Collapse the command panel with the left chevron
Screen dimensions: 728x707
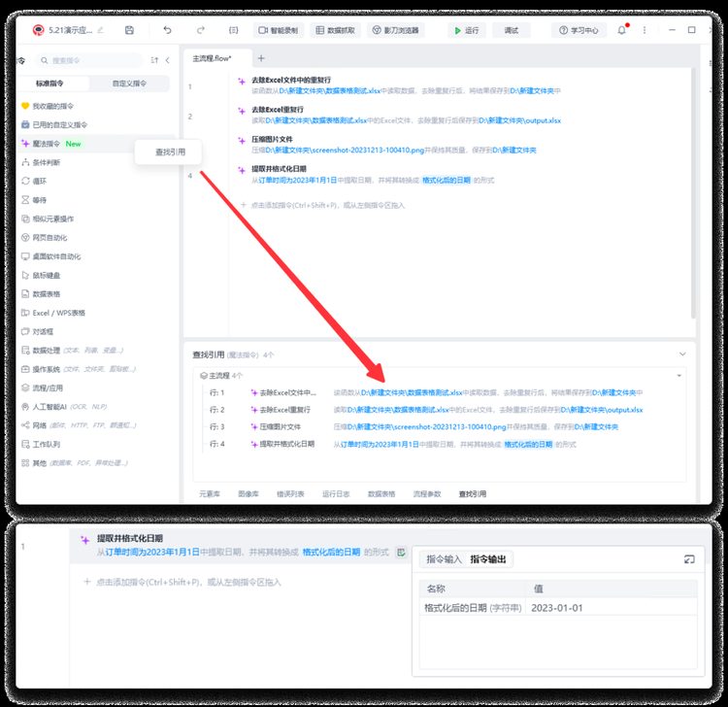point(168,60)
